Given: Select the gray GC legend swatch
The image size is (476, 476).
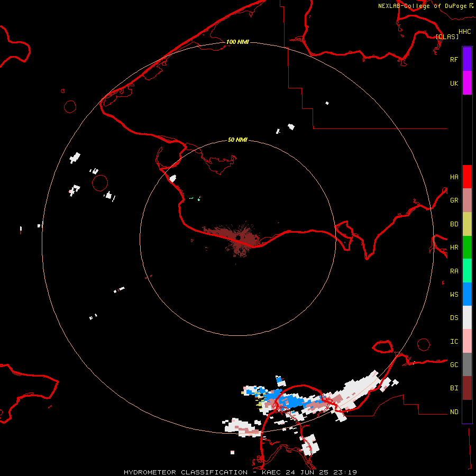Looking at the screenshot, I should click(x=467, y=364).
